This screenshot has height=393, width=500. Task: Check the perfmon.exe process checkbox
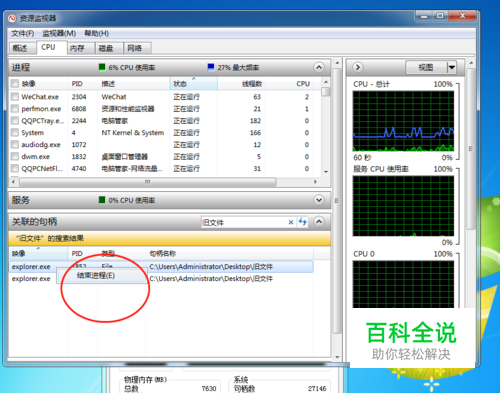pyautogui.click(x=15, y=109)
